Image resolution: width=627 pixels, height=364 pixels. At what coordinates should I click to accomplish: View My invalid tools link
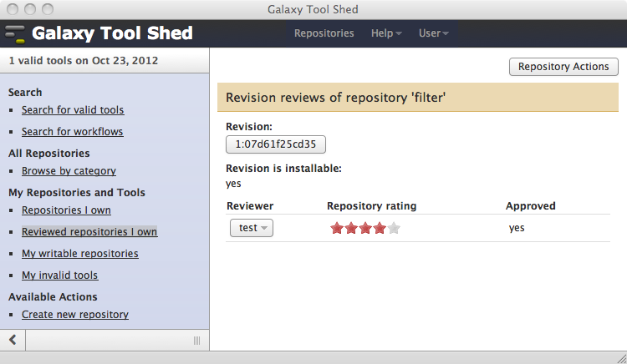tap(60, 276)
